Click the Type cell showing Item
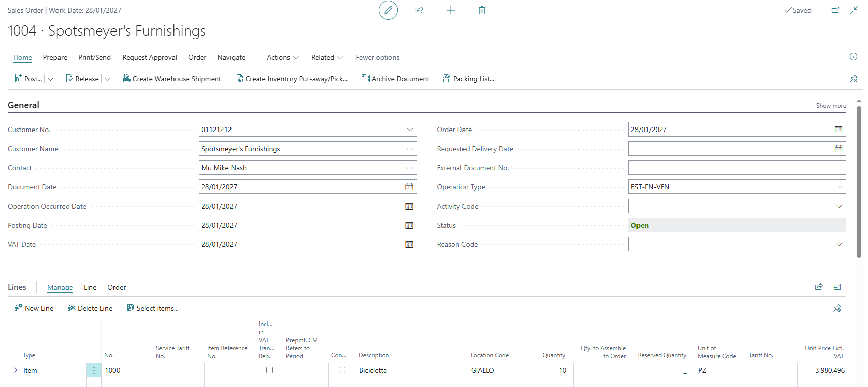 [x=53, y=370]
